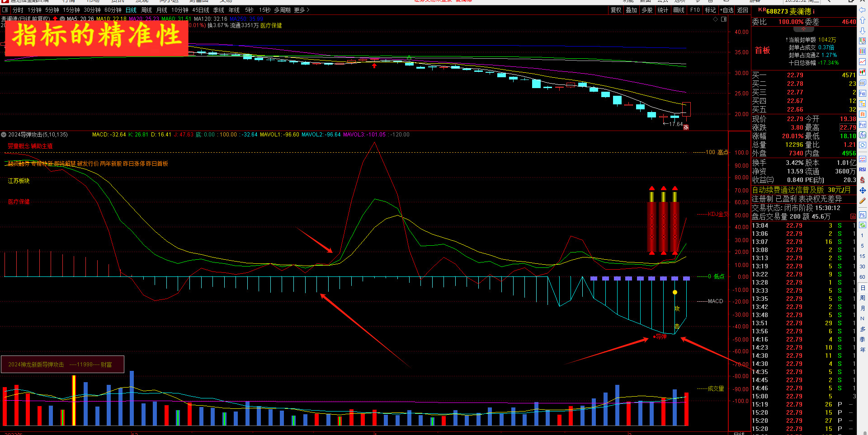
Task: Toggle the chart side panel icon
Action: [724, 19]
